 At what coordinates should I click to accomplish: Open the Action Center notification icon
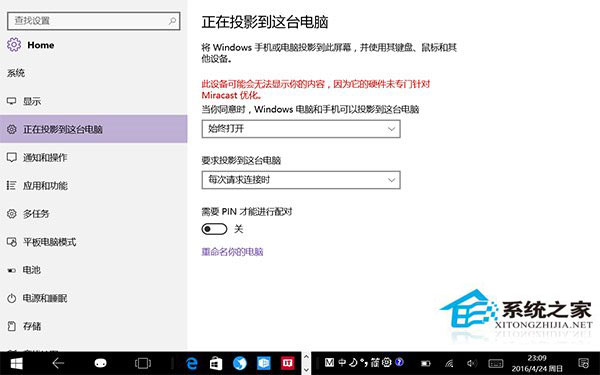pyautogui.click(x=584, y=363)
